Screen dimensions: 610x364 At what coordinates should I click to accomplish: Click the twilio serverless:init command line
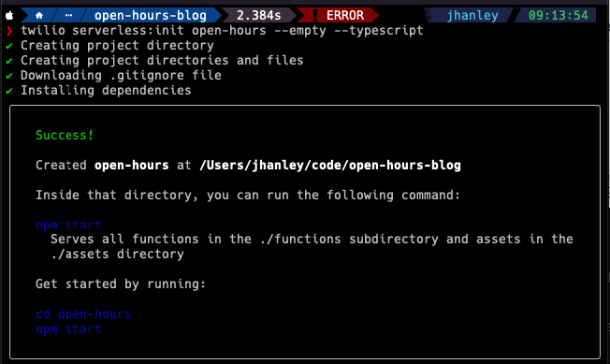click(222, 30)
